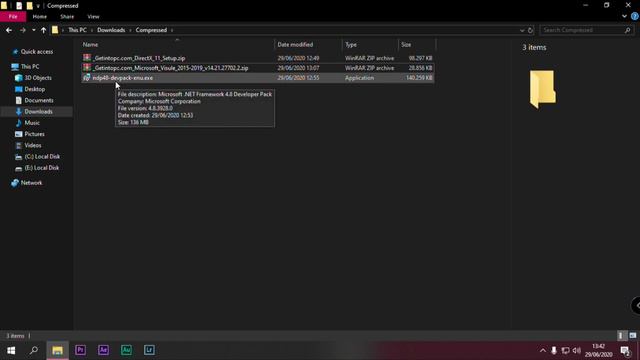The image size is (640, 360).
Task: Open the recent locations dropdown arrow
Action: (x=33, y=30)
